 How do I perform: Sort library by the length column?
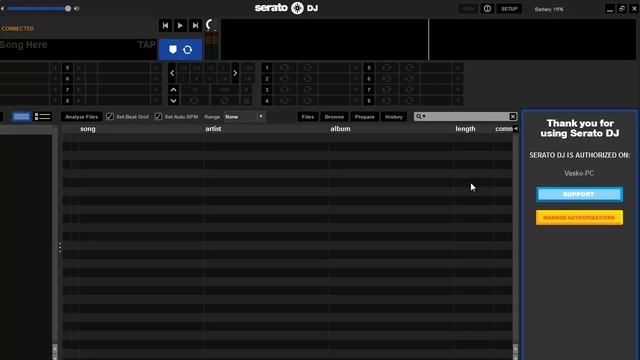pyautogui.click(x=465, y=129)
